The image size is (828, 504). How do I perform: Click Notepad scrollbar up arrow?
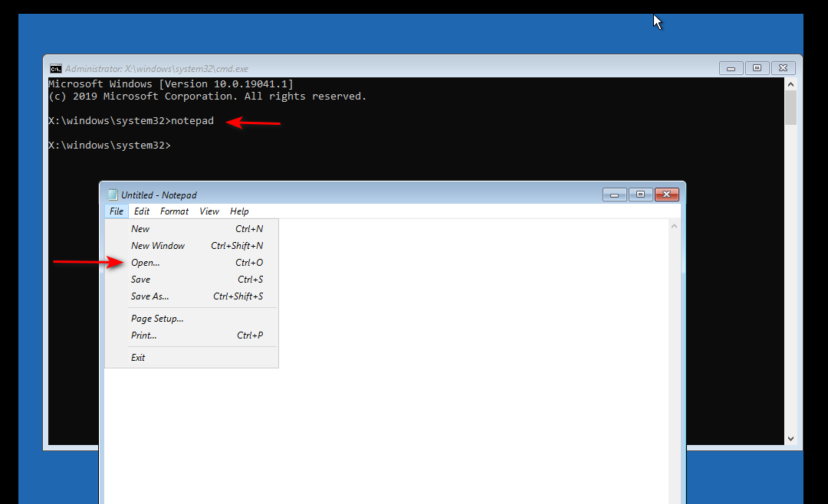674,226
